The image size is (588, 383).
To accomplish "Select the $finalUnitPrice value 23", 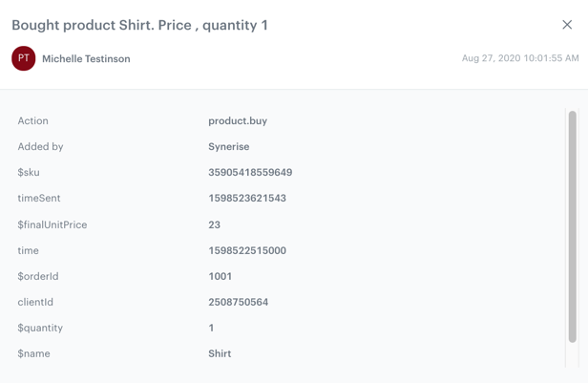I will point(215,225).
